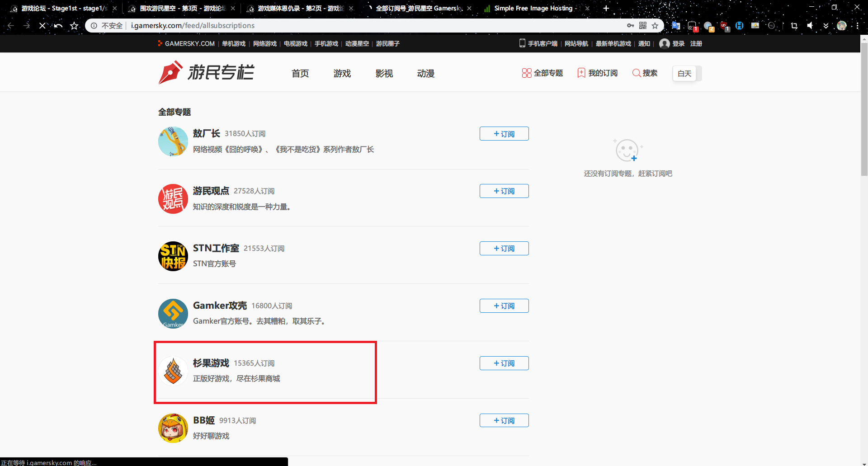Go to 首页 in the site navigation
The height and width of the screenshot is (466, 868).
tap(300, 73)
